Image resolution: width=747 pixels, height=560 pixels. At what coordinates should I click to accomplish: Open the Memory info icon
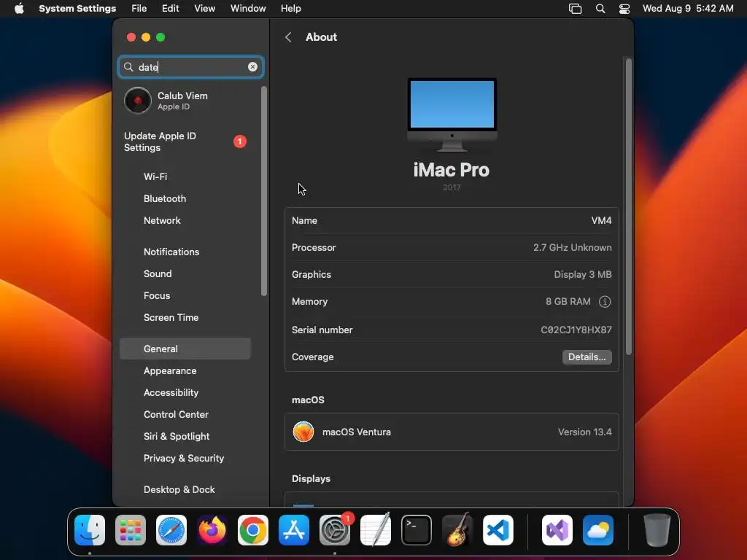[605, 301]
